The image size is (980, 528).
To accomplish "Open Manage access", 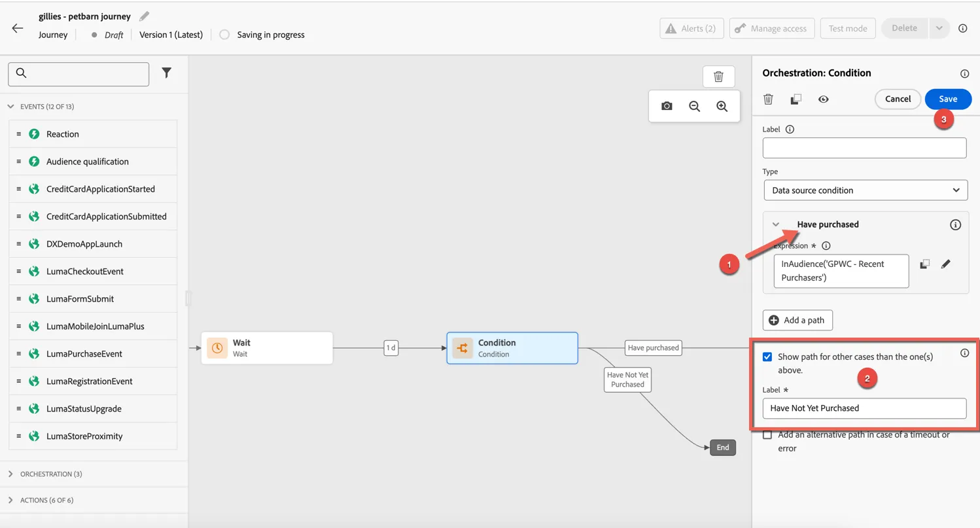I will [x=772, y=28].
